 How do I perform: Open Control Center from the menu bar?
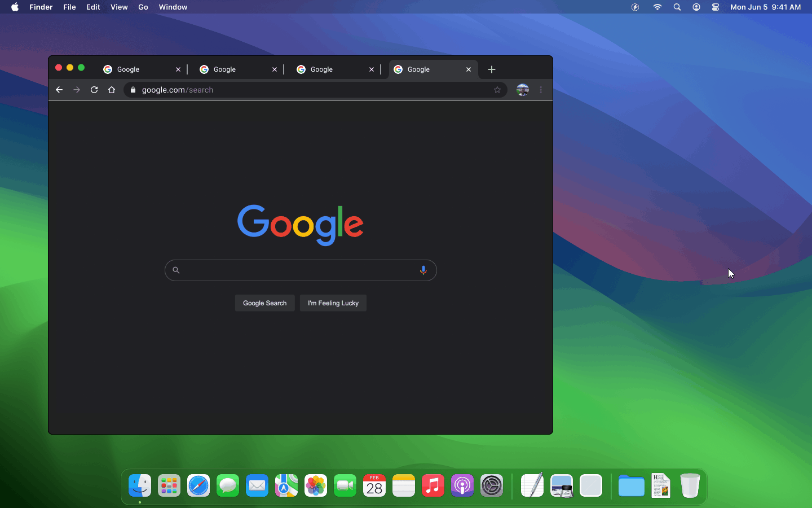pos(716,7)
